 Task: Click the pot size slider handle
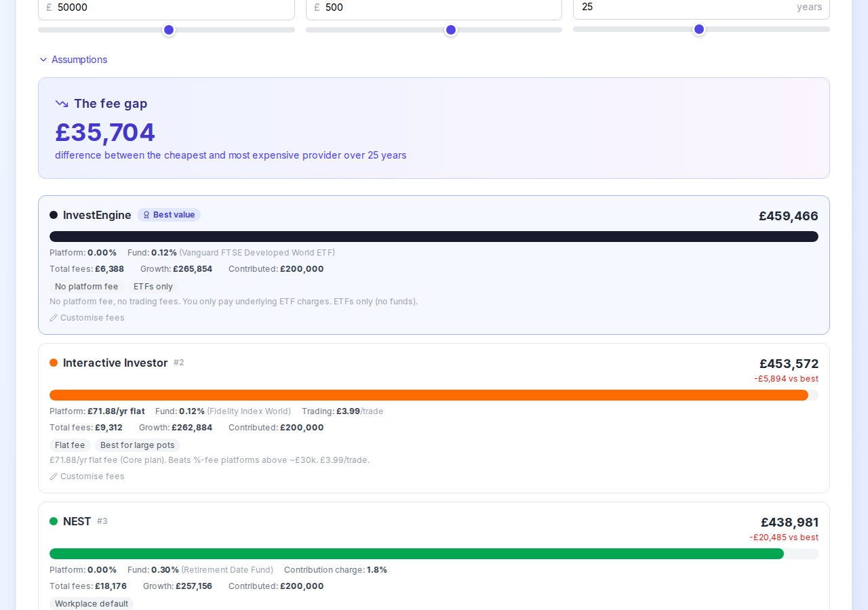168,29
